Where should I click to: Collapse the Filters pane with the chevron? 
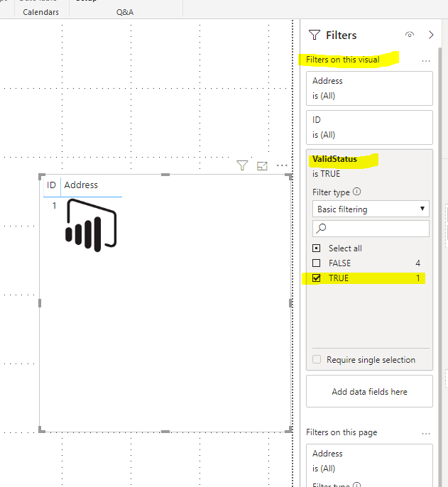coord(431,35)
